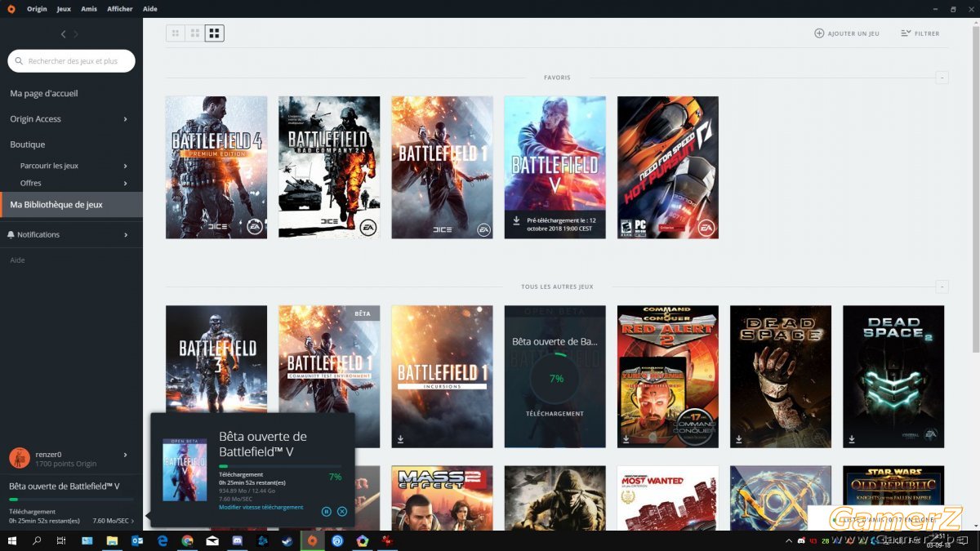Open the Origin menu

(37, 9)
